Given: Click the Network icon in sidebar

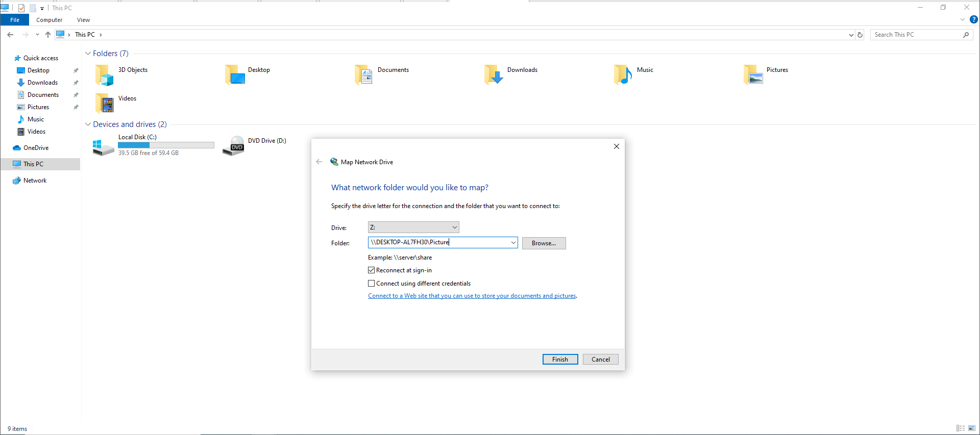Looking at the screenshot, I should (x=17, y=181).
